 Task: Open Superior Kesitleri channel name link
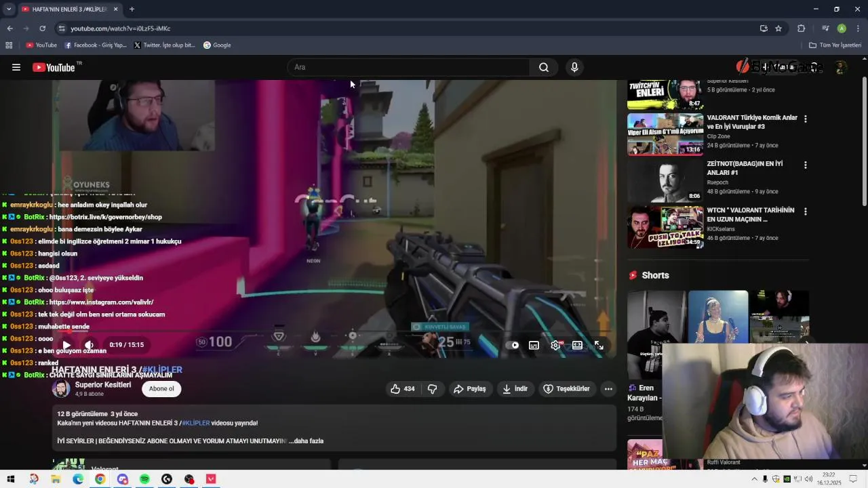pyautogui.click(x=103, y=384)
